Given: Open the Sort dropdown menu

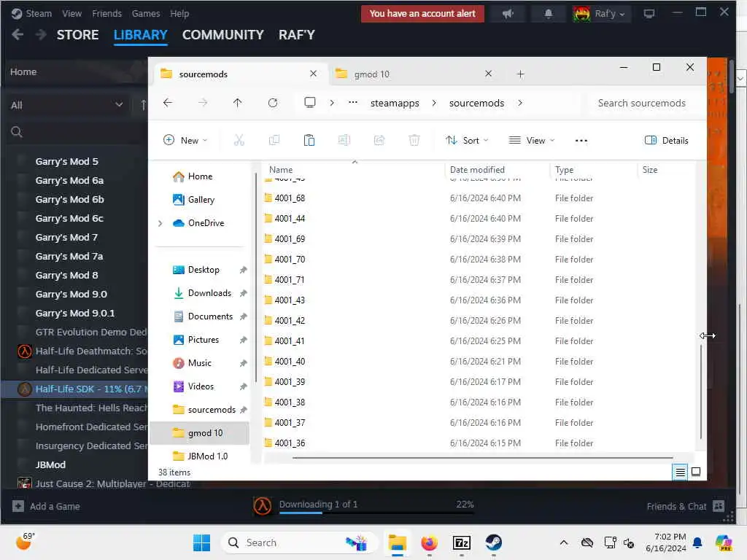Looking at the screenshot, I should (x=467, y=141).
